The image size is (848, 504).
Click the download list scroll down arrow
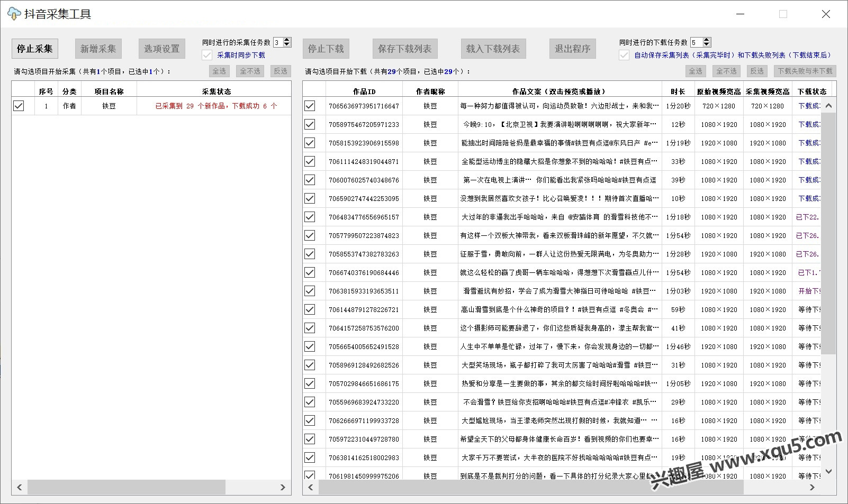click(828, 471)
